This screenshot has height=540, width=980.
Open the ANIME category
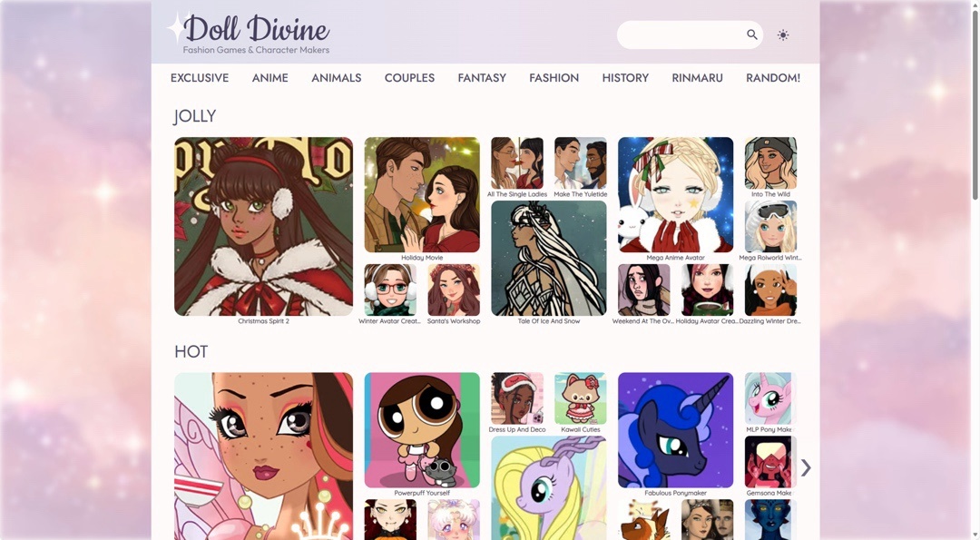pos(270,78)
